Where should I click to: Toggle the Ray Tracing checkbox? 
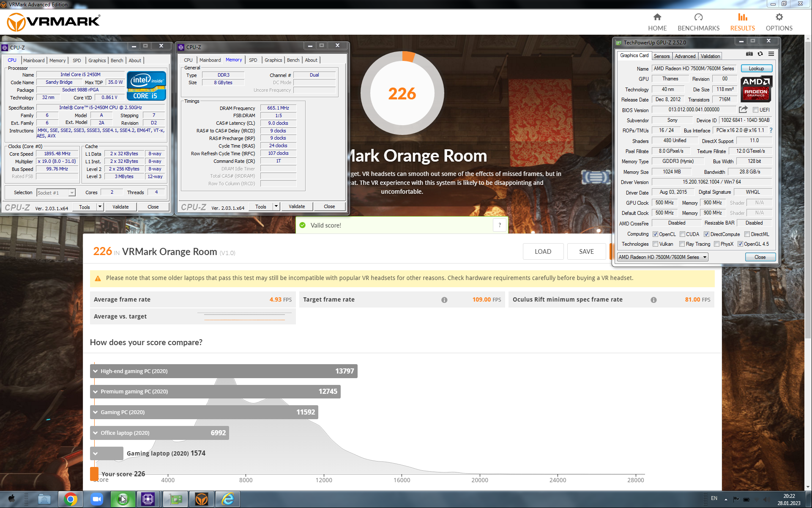682,244
